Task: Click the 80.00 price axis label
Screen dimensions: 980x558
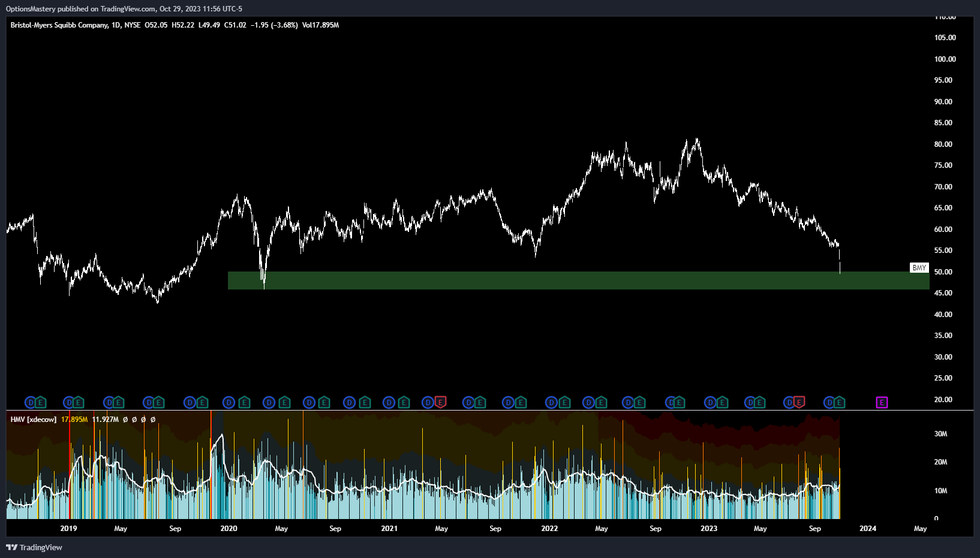Action: click(943, 144)
